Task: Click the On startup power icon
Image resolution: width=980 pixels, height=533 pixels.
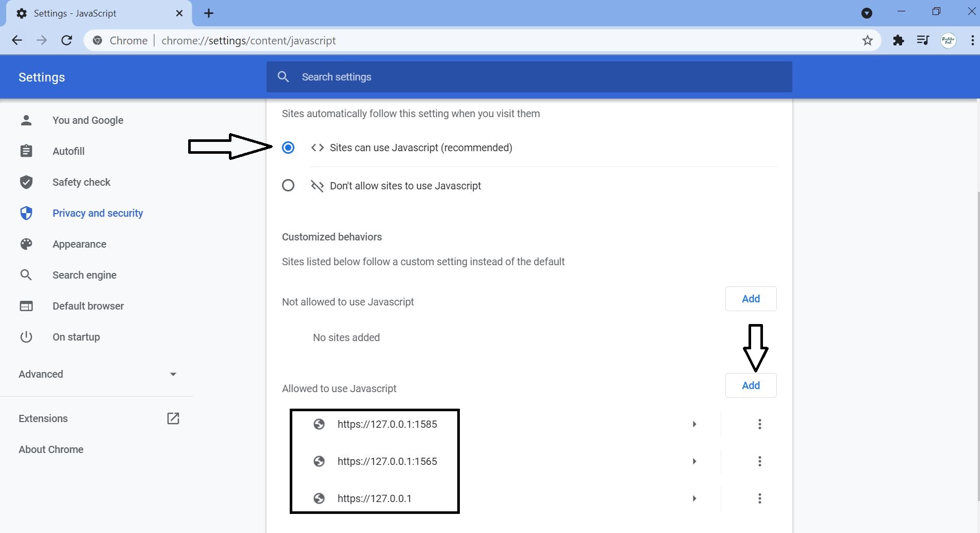Action: click(x=26, y=337)
